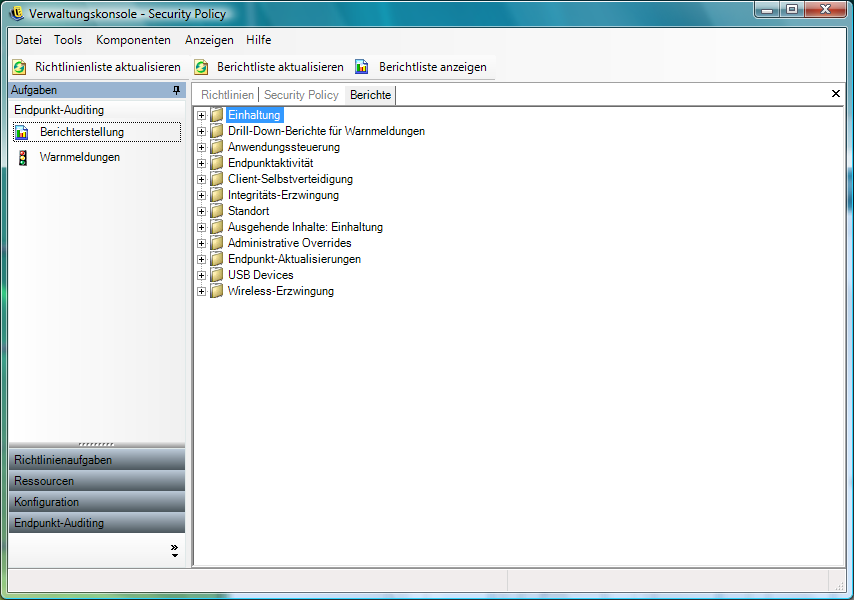Click the navigation pane splitter grip
854x600 pixels.
(x=96, y=444)
